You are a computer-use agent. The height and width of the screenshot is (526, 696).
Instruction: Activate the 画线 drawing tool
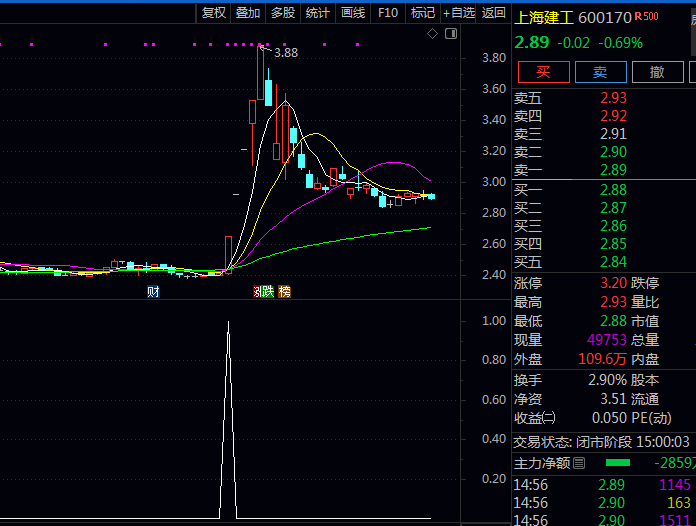point(353,12)
